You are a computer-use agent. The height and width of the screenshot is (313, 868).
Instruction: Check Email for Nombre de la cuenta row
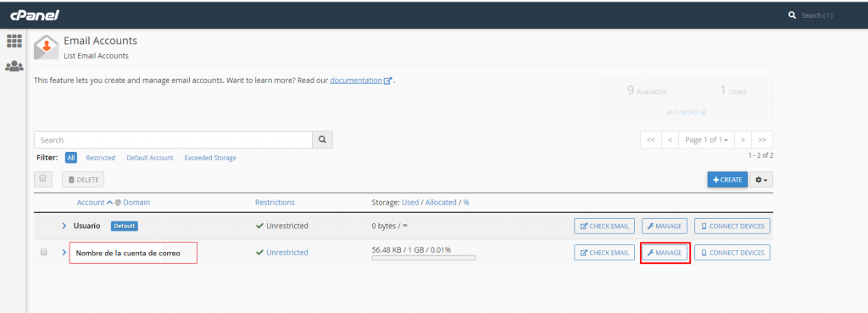point(604,253)
